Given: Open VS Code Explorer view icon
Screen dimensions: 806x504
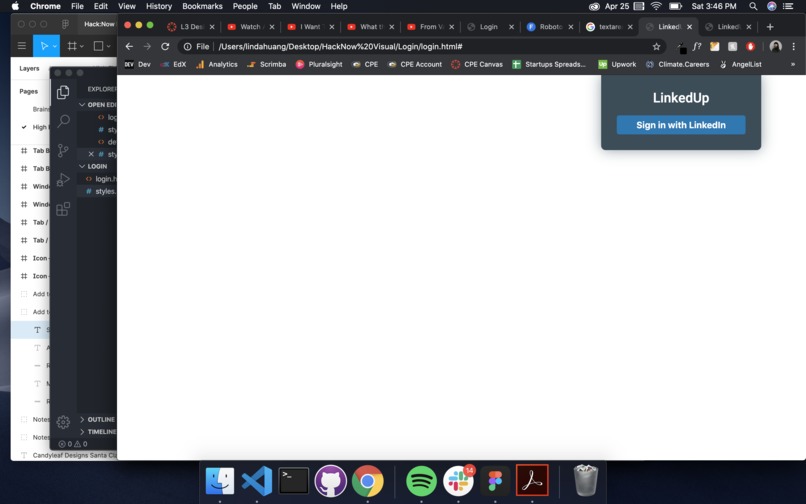Looking at the screenshot, I should (63, 92).
